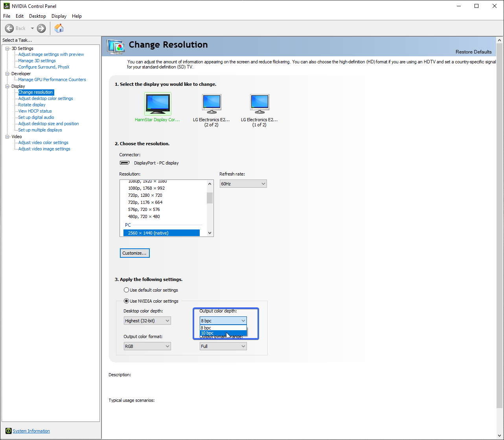Viewport: 504px width, 440px height.
Task: Open Set up digital audio
Action: [36, 117]
